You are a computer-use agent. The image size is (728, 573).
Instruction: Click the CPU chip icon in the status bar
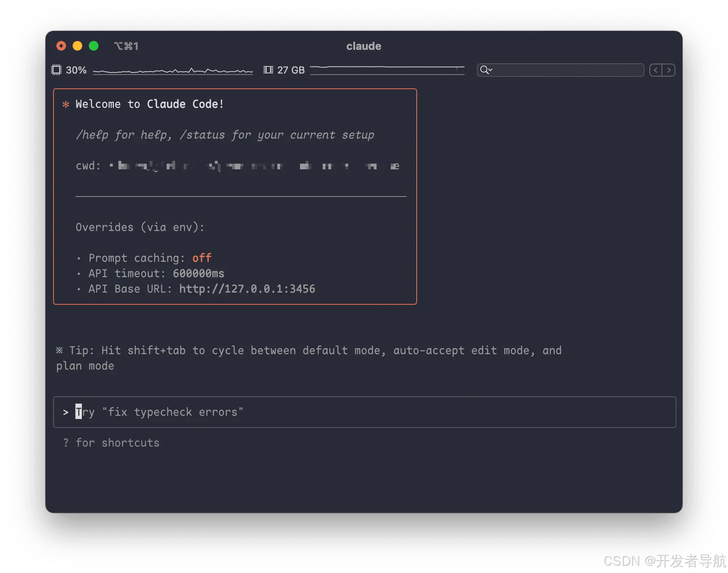(57, 70)
